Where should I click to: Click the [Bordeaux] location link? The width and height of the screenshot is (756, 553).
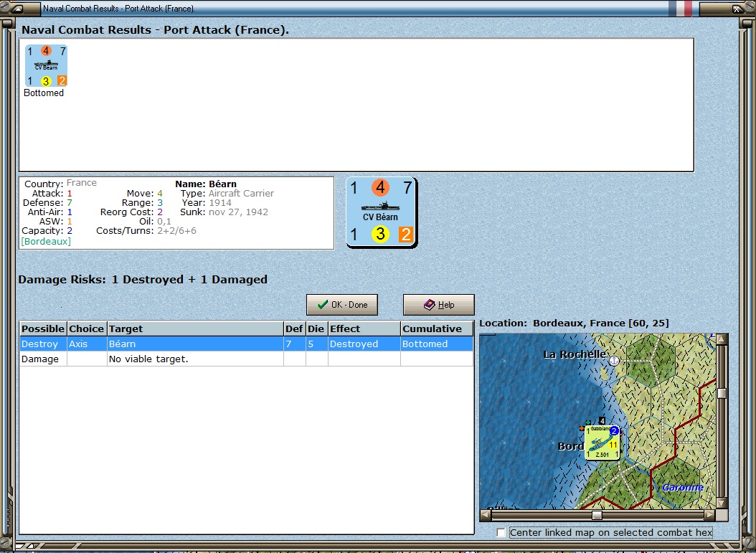[x=46, y=242]
